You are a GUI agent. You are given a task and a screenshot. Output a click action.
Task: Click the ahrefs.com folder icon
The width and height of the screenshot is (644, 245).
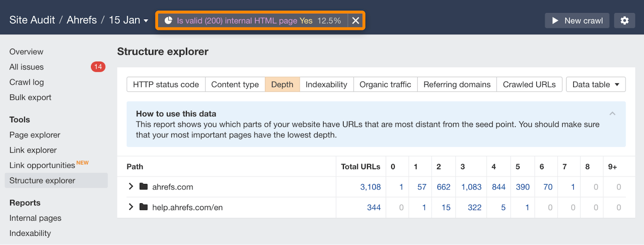click(143, 187)
